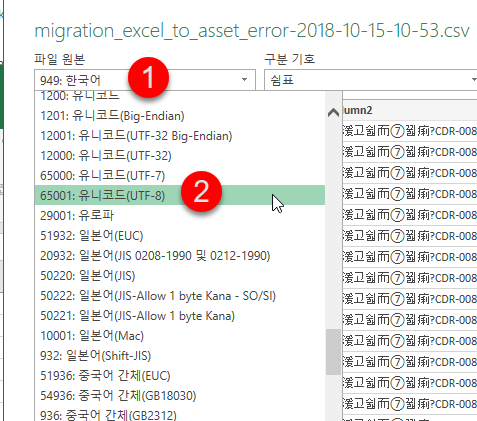Image resolution: width=477 pixels, height=421 pixels.
Task: Click the file name title migration_excel_to_asset_error
Action: [x=252, y=31]
